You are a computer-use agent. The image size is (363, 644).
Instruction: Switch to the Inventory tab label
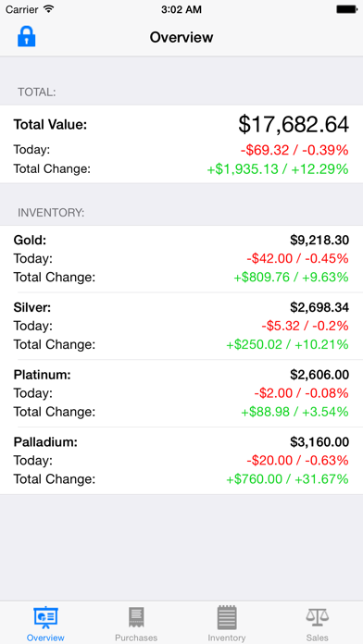pyautogui.click(x=227, y=638)
